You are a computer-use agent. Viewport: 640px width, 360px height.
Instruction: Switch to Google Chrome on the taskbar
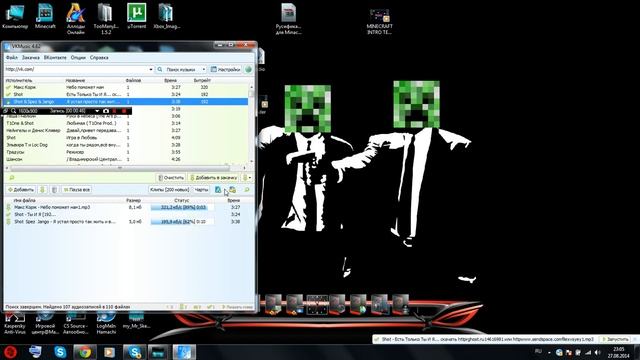(84, 352)
